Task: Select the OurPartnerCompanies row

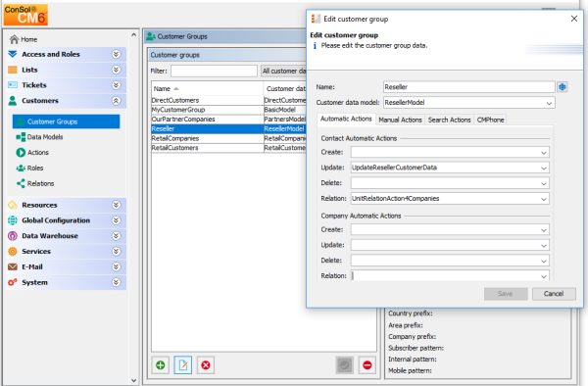Action: pos(228,119)
